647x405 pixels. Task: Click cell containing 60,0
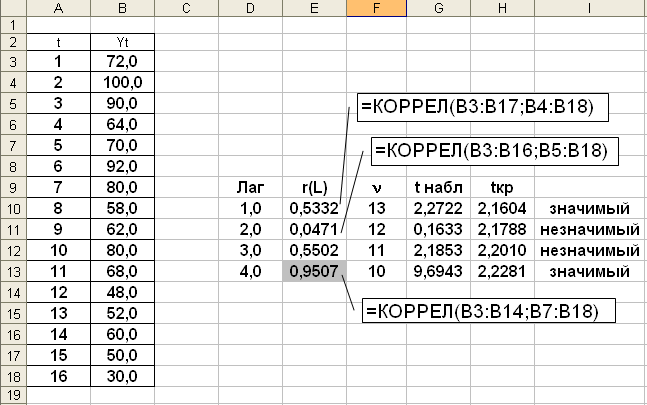tap(123, 335)
